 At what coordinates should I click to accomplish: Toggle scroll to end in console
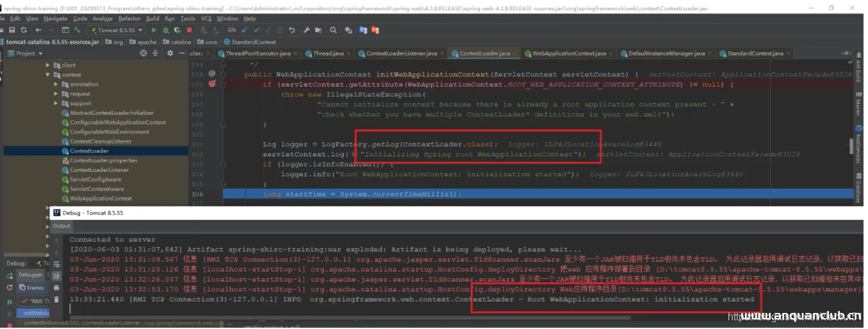click(x=55, y=275)
